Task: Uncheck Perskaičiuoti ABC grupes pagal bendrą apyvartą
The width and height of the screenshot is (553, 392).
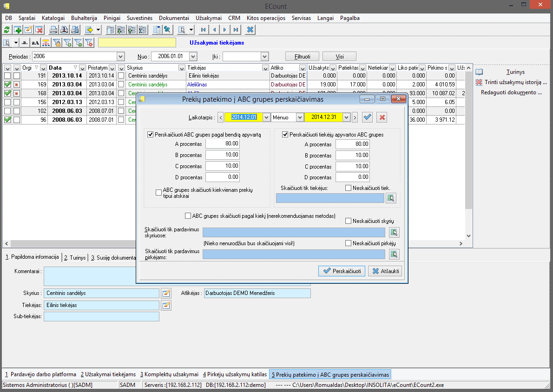Action: click(150, 135)
